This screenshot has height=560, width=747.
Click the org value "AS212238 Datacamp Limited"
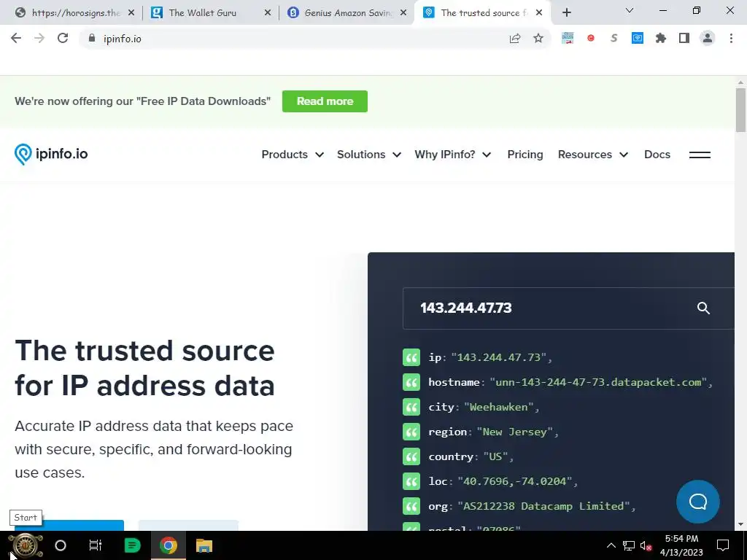tap(543, 506)
